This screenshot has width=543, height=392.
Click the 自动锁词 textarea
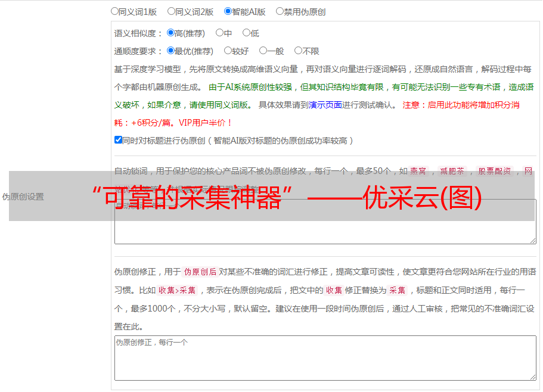[x=325, y=222]
